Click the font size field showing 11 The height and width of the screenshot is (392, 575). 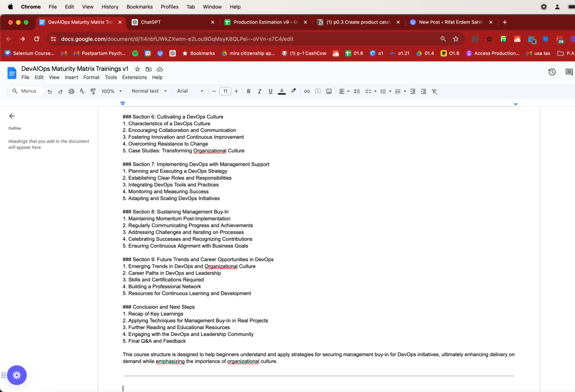click(x=225, y=91)
